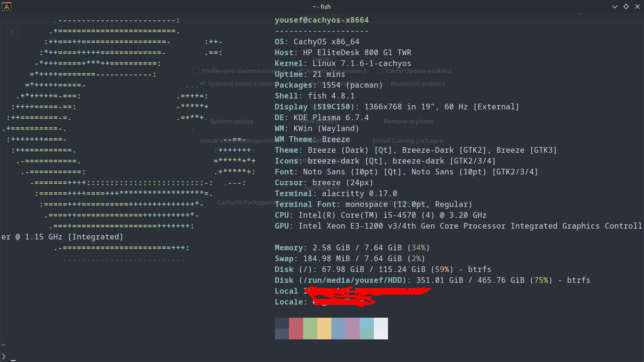This screenshot has height=362, width=644.
Task: Click the fish shell prompt input line
Action: coord(322,356)
